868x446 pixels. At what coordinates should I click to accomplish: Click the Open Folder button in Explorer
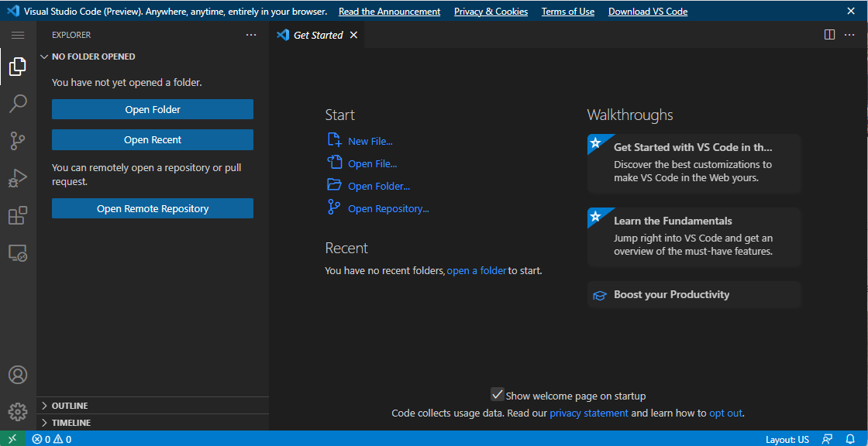point(152,109)
